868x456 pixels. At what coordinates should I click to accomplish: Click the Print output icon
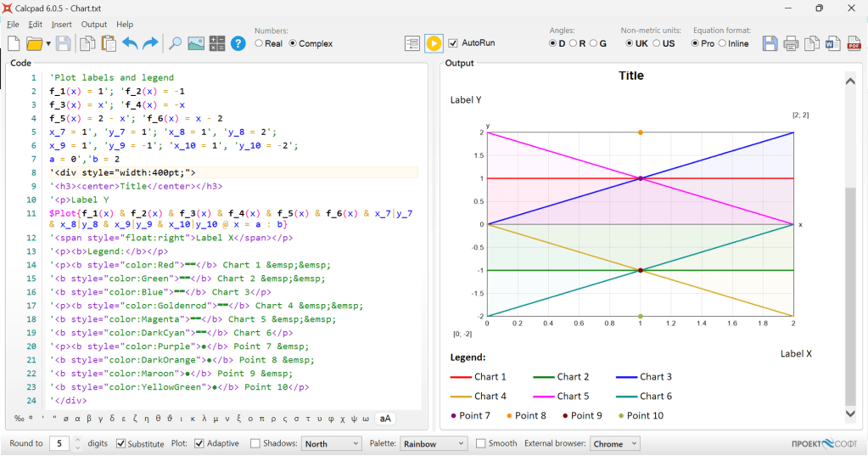(x=791, y=43)
